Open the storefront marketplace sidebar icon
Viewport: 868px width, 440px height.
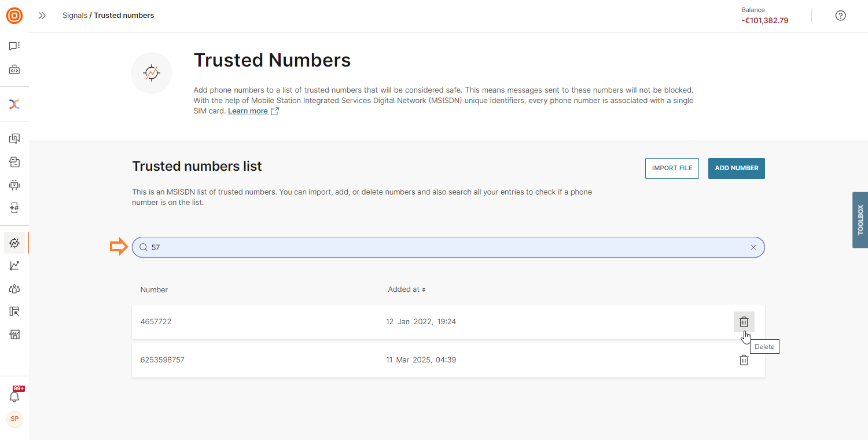click(14, 335)
